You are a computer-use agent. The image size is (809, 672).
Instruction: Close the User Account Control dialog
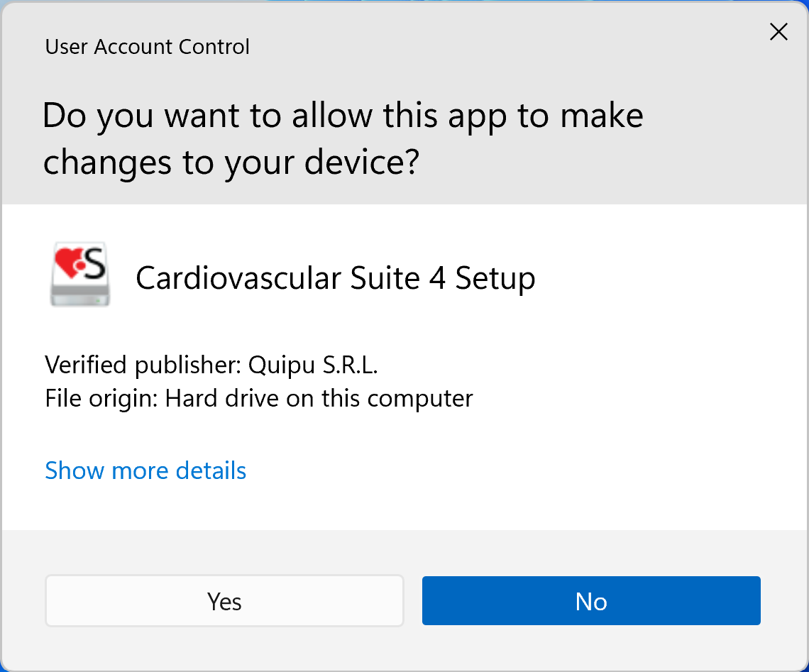778,32
